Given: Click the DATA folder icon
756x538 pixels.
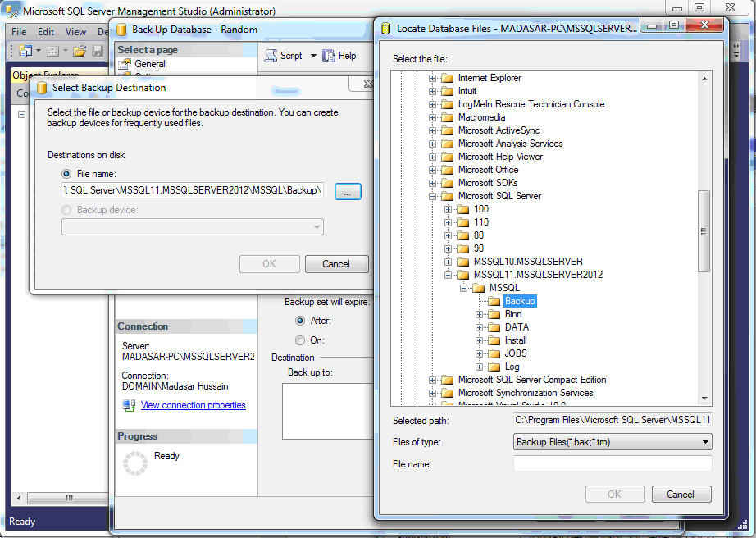Looking at the screenshot, I should pos(494,327).
